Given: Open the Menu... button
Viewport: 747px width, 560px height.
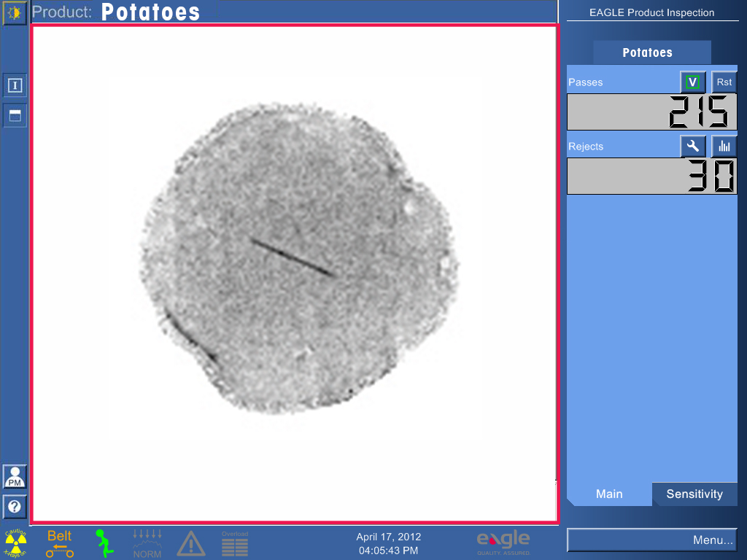Looking at the screenshot, I should 651,540.
